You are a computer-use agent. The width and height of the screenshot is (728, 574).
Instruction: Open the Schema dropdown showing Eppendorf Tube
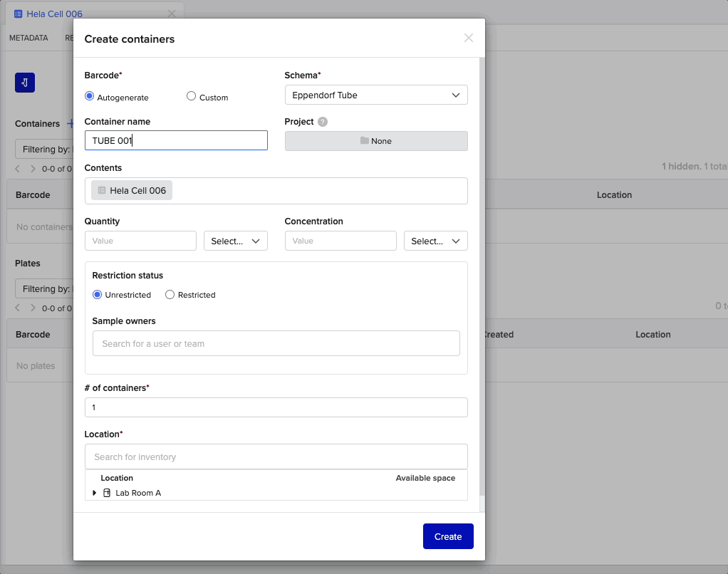coord(376,95)
